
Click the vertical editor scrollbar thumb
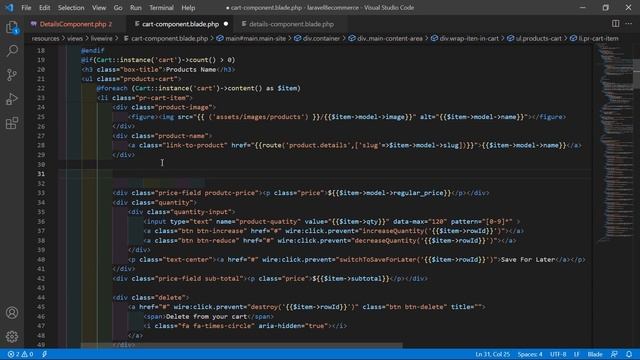[636, 73]
